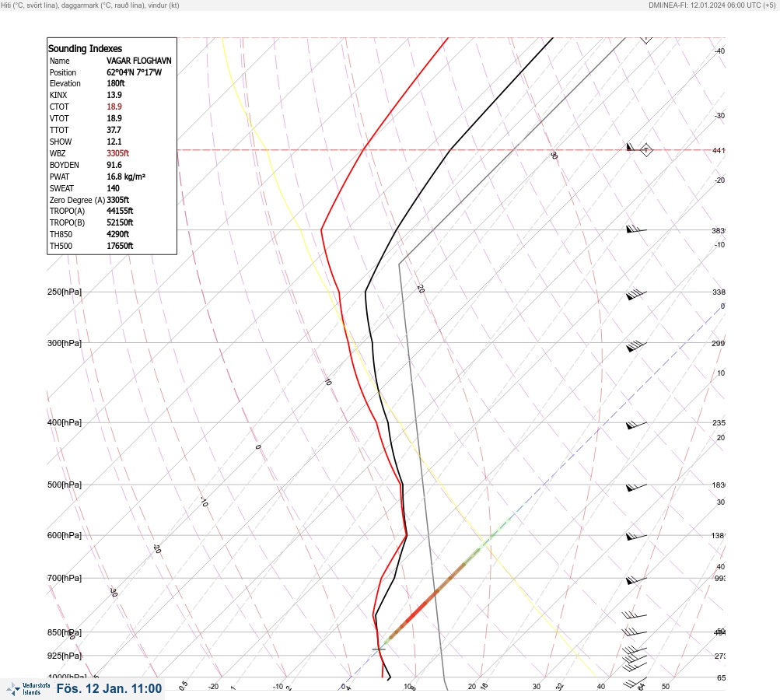Select the wind barb at the 383 level

tap(636, 229)
